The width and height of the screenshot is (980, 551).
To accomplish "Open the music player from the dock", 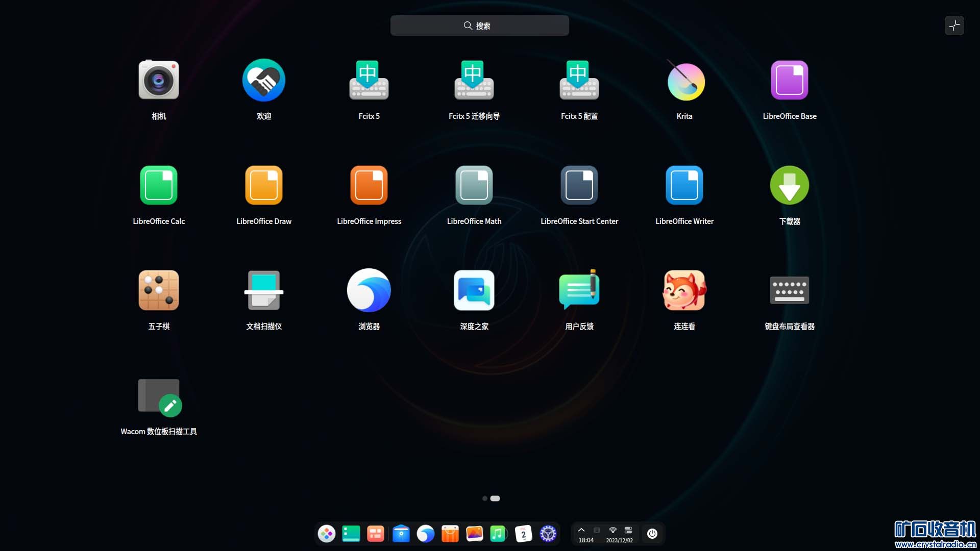I will pyautogui.click(x=498, y=534).
